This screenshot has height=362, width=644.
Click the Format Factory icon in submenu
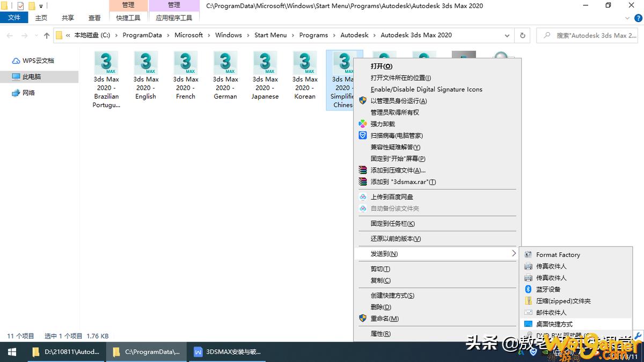click(528, 255)
